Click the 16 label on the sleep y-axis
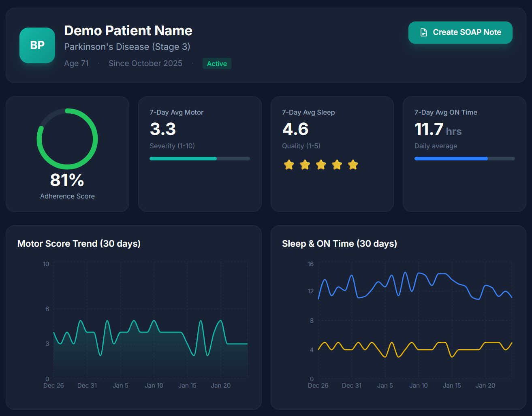Screen dimensions: 532x416 [x=310, y=264]
